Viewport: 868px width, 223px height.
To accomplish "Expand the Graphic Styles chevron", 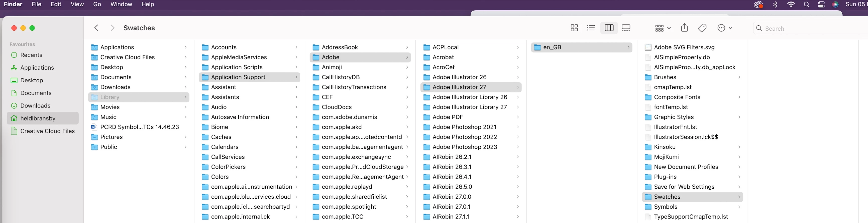I will (739, 117).
